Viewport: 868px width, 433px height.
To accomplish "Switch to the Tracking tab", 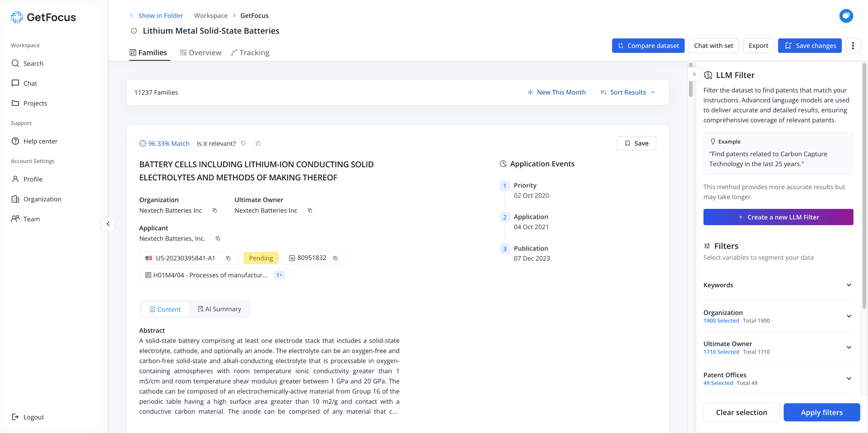I will [x=250, y=53].
